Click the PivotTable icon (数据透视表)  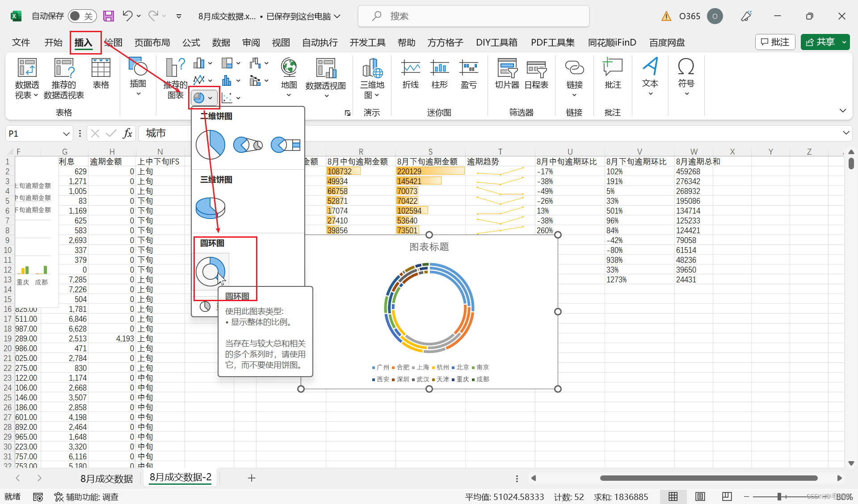[x=27, y=79]
